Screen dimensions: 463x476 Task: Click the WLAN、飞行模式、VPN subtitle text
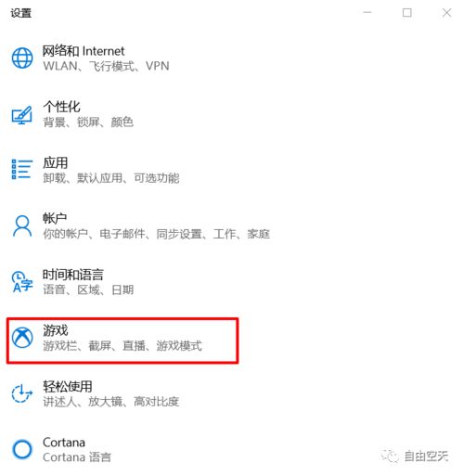pos(106,66)
